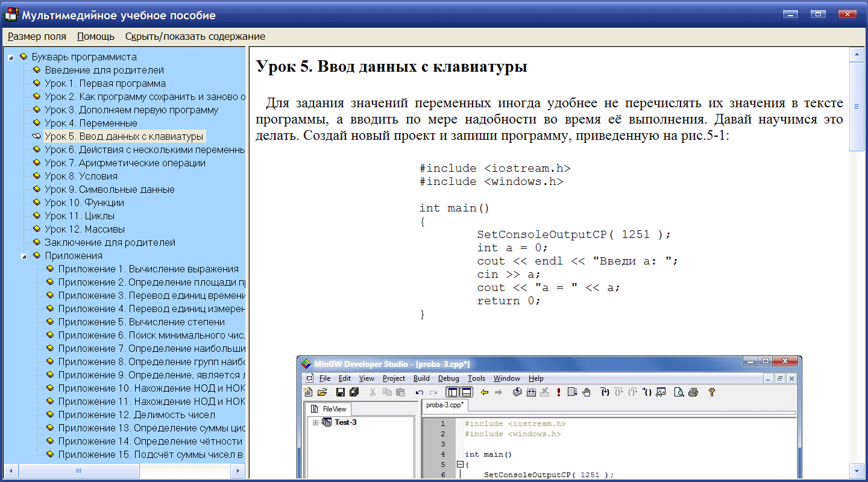Click the lesson pane's vertical scrollbar thumb
The image size is (868, 482).
(857, 105)
